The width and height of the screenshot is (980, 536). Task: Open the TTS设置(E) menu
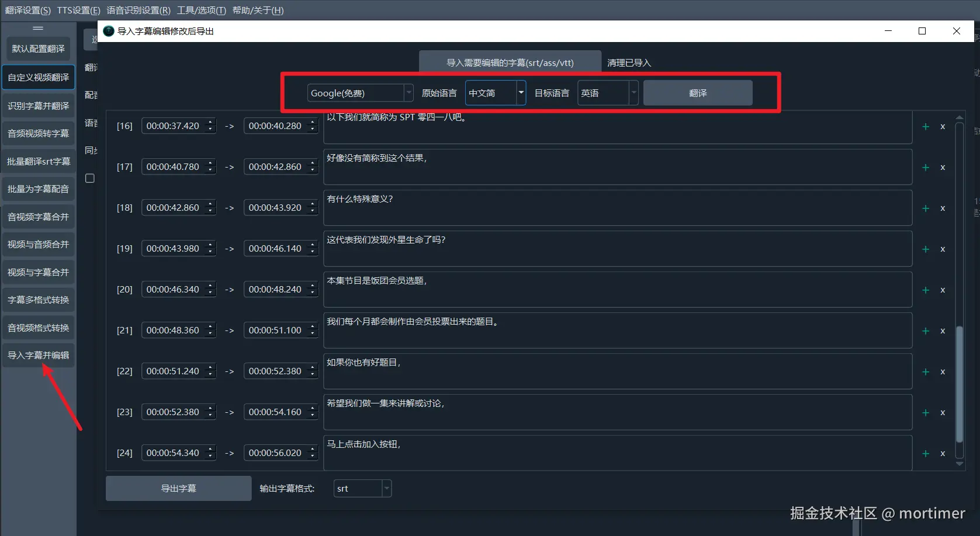tap(78, 11)
